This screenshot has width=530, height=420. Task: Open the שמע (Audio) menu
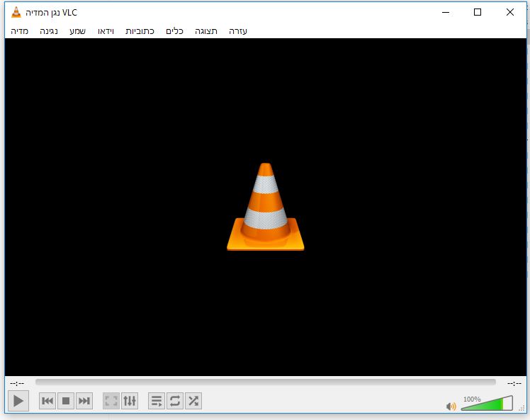click(x=77, y=31)
